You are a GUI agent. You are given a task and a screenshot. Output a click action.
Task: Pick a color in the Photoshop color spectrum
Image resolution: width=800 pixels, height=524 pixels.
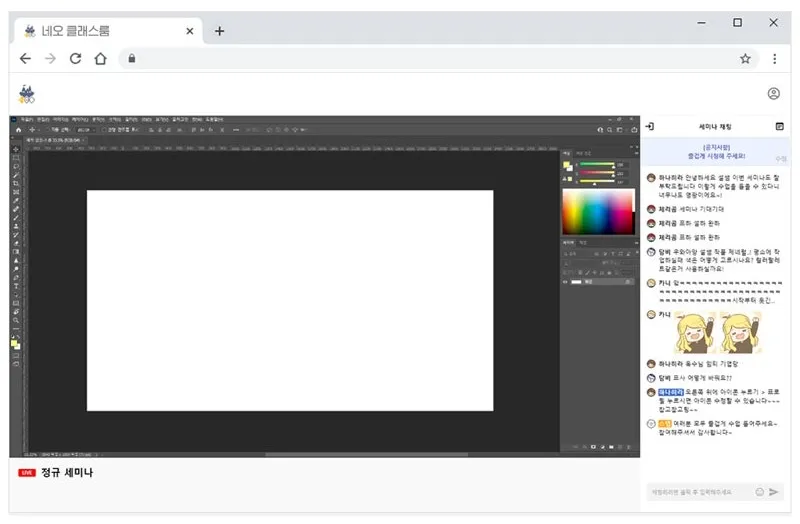click(x=597, y=212)
